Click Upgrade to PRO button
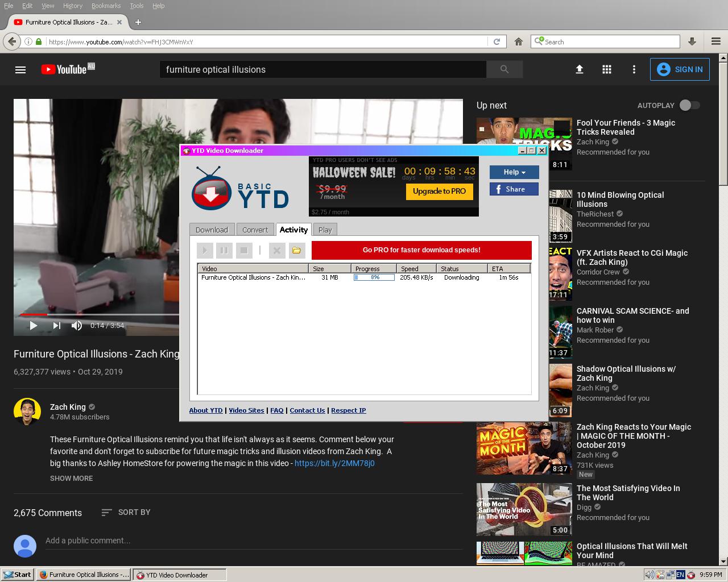728x582 pixels. (x=439, y=192)
